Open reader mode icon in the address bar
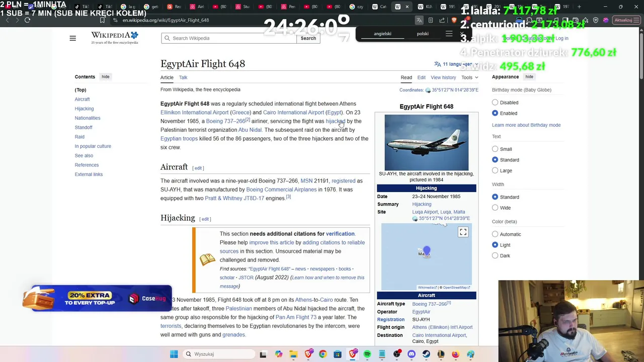Image resolution: width=644 pixels, height=362 pixels. (x=431, y=20)
